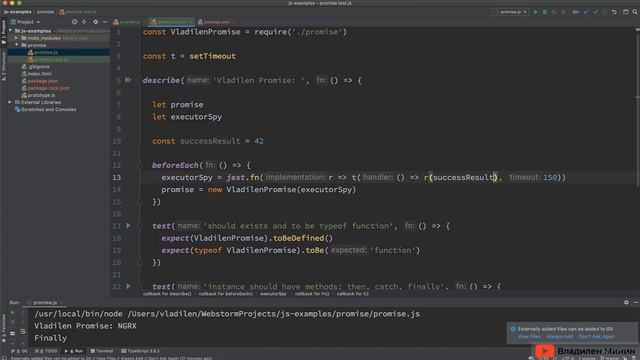The height and width of the screenshot is (360, 640).
Task: Click the Git update project icon
Action: [x=586, y=12]
